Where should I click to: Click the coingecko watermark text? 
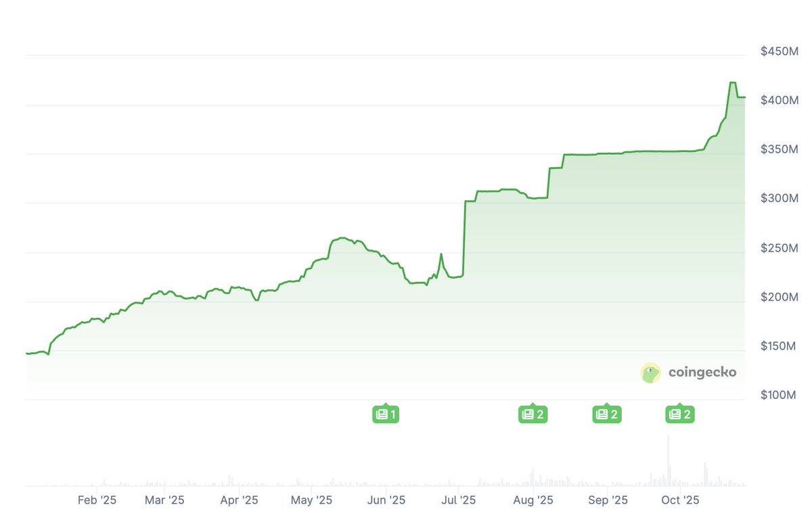point(702,373)
